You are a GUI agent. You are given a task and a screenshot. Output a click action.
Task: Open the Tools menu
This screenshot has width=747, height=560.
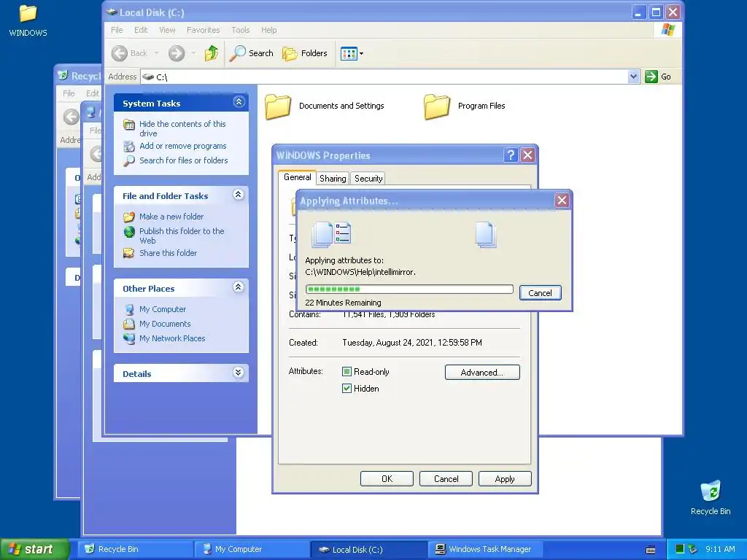coord(241,30)
